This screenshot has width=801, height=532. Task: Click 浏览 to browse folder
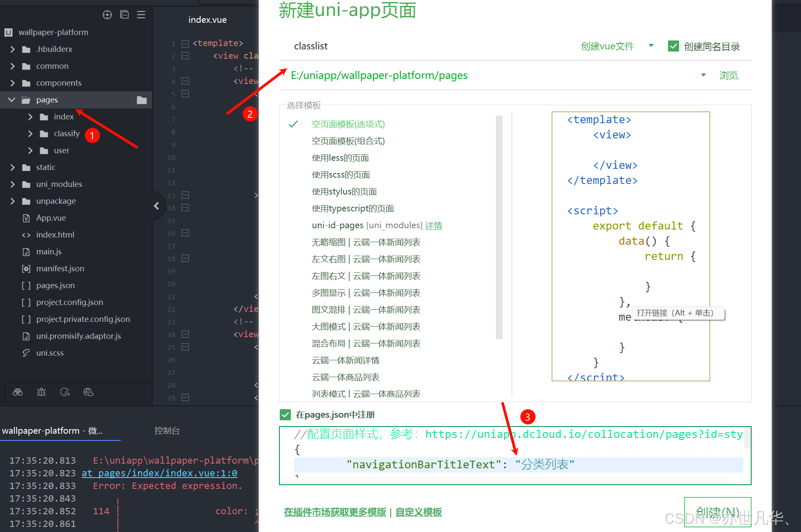point(728,75)
